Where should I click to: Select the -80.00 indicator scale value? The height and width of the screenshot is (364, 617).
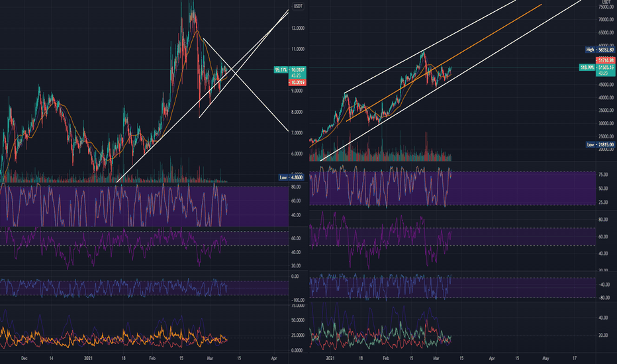[x=604, y=298]
